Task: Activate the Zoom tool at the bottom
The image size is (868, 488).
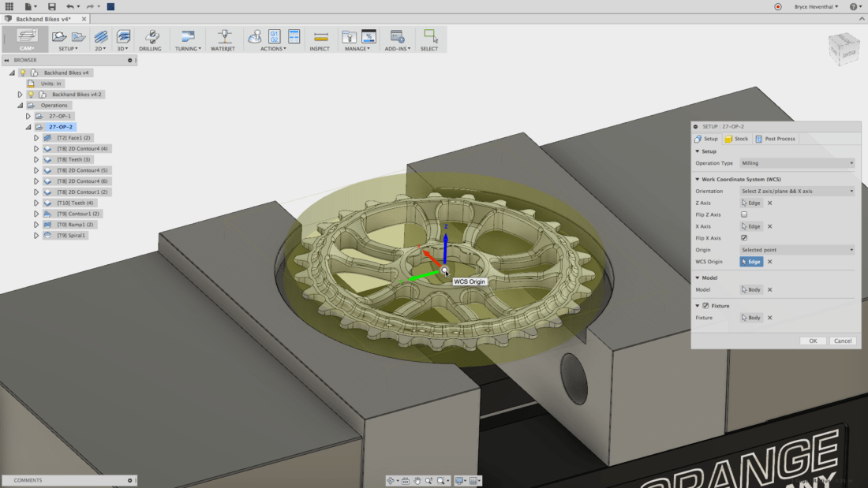Action: (428, 480)
